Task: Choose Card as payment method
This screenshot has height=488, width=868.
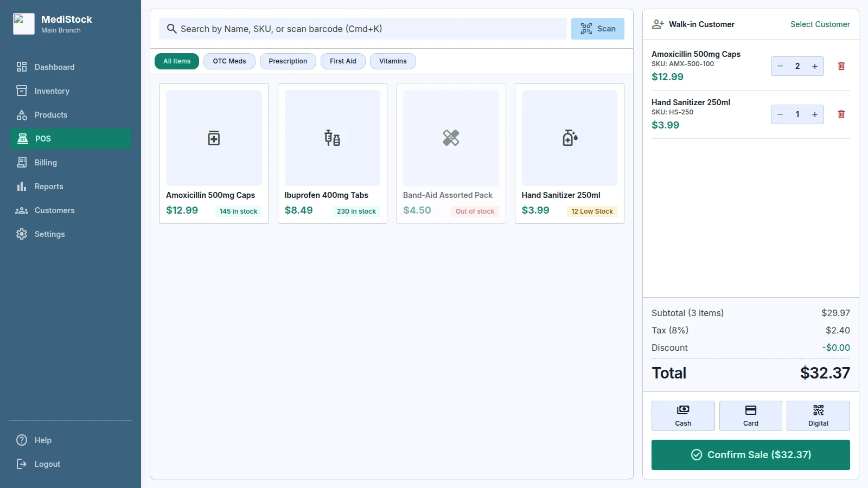Action: tap(751, 416)
